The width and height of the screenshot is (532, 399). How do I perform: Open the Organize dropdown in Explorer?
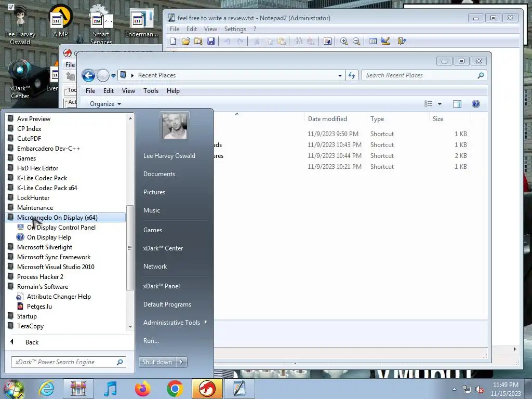pos(105,104)
